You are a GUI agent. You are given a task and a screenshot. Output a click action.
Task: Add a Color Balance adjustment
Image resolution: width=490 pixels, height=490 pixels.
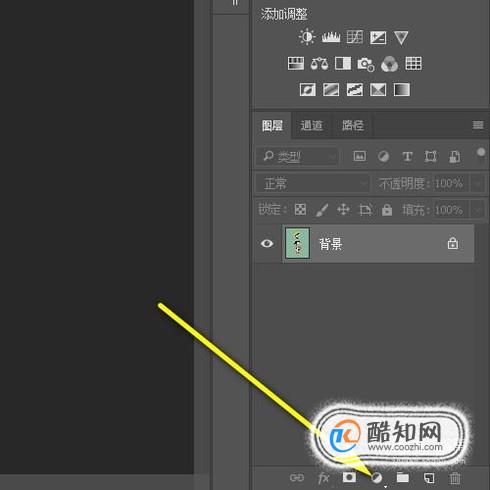[x=319, y=63]
